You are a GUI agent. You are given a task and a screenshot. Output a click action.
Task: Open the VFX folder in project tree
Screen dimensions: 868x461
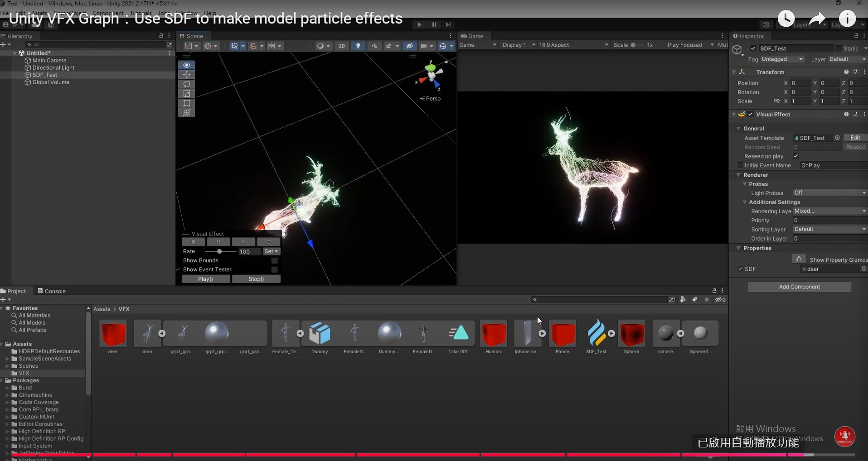point(24,373)
